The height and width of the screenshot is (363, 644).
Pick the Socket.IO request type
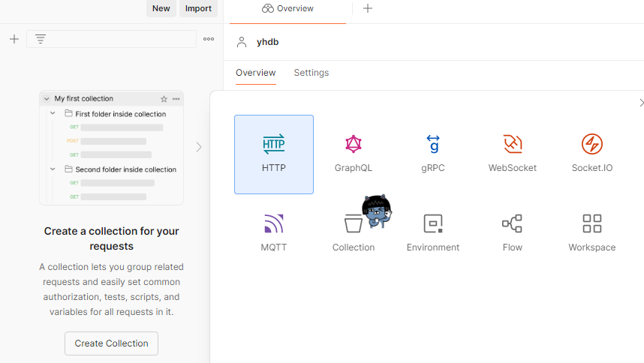[592, 154]
